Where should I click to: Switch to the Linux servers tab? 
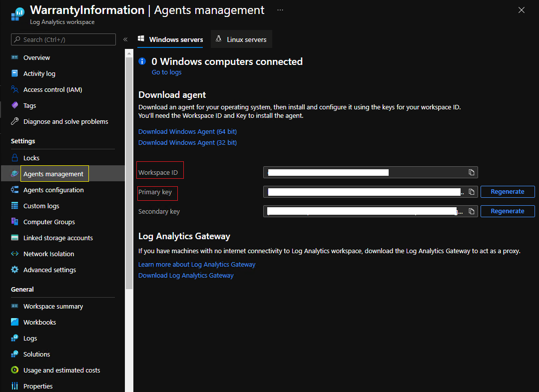point(242,39)
